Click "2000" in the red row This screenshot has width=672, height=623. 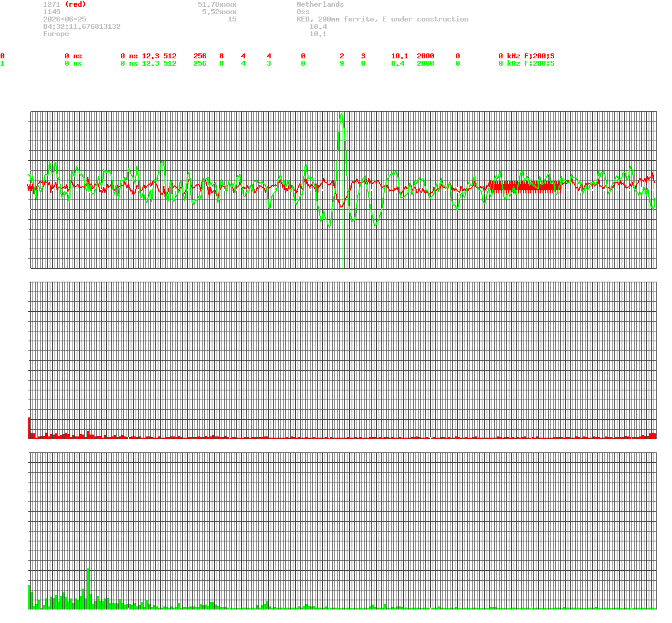click(x=425, y=56)
